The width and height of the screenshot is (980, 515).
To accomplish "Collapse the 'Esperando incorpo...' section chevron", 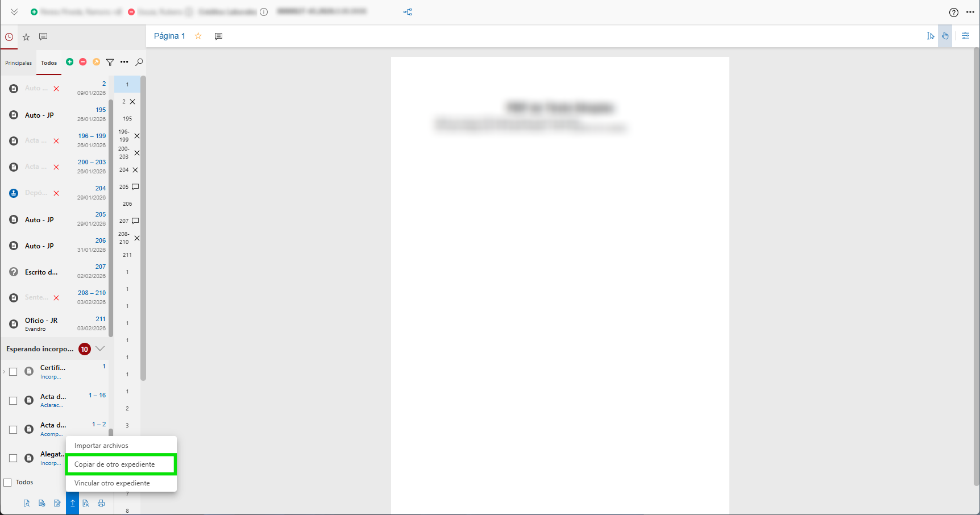I will (100, 348).
